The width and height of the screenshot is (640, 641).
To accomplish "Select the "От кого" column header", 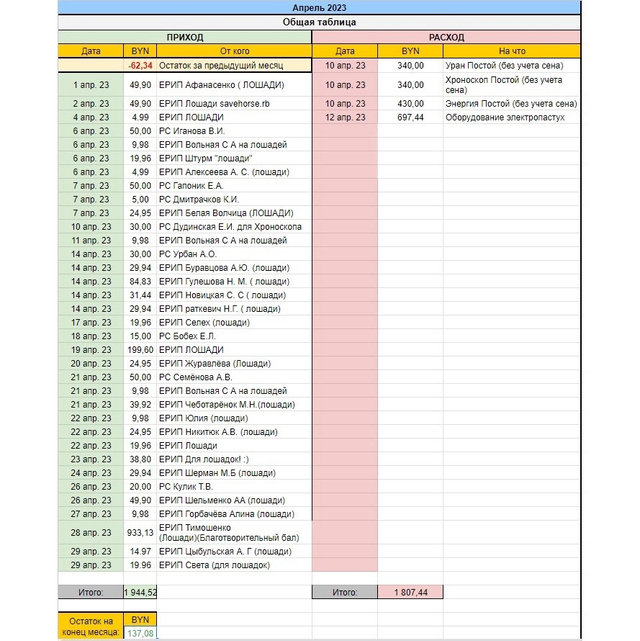I will 233,51.
